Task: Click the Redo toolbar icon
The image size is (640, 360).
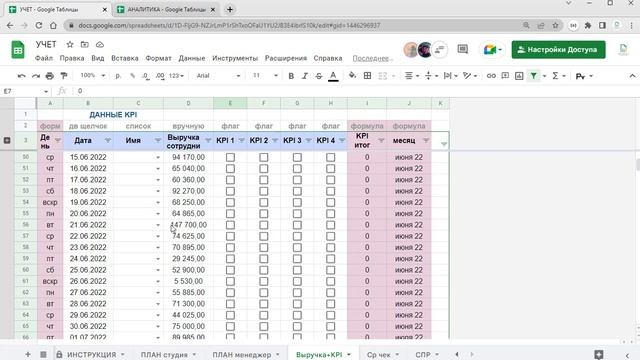Action: (36, 76)
